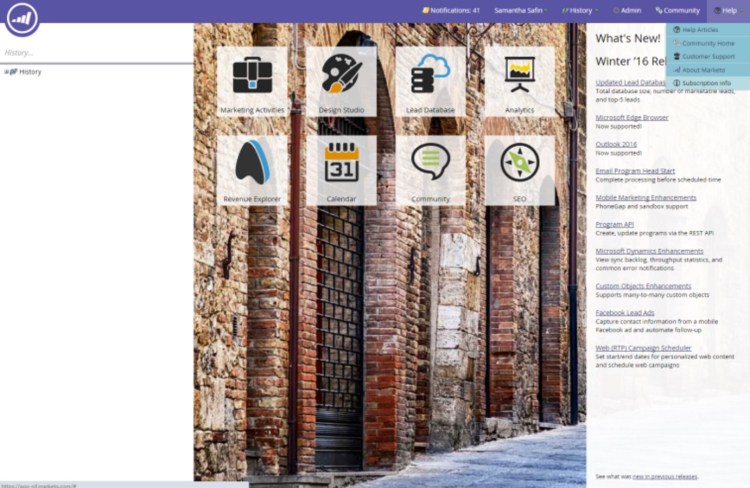Click the Marketo logo at top left
The image size is (750, 488).
click(x=22, y=19)
